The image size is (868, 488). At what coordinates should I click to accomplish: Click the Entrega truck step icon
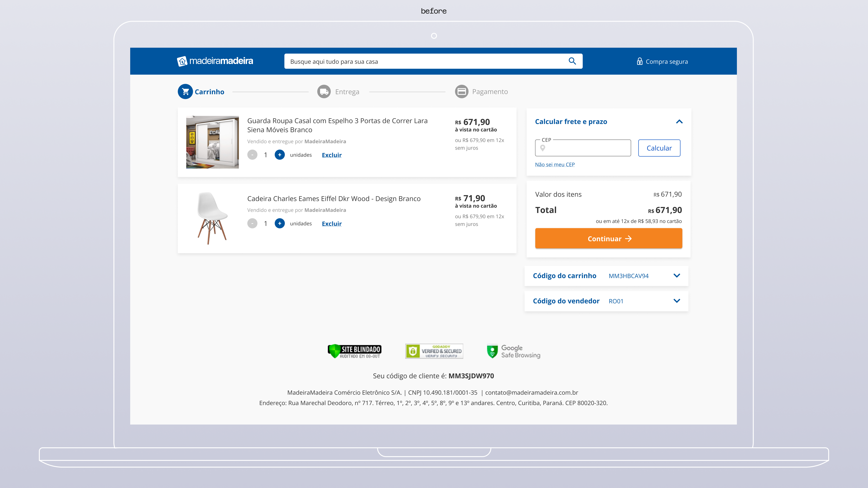324,91
